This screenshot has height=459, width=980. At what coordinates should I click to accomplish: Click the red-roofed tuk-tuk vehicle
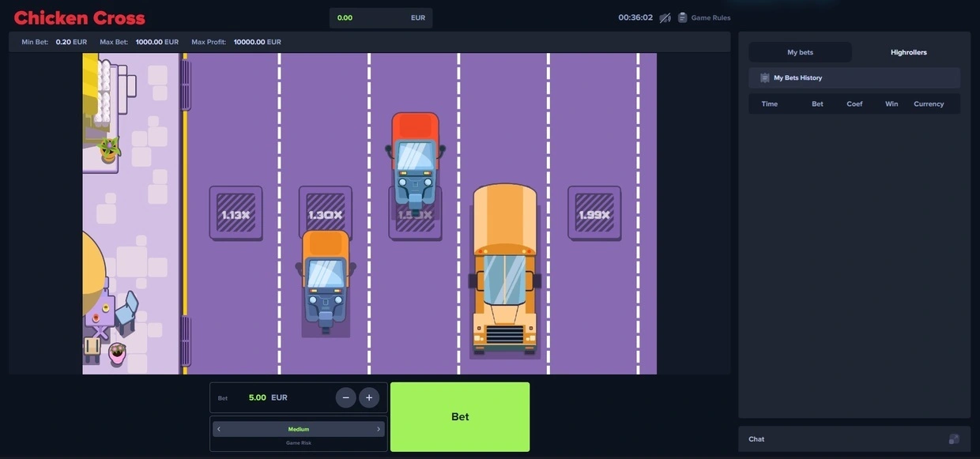pyautogui.click(x=415, y=162)
